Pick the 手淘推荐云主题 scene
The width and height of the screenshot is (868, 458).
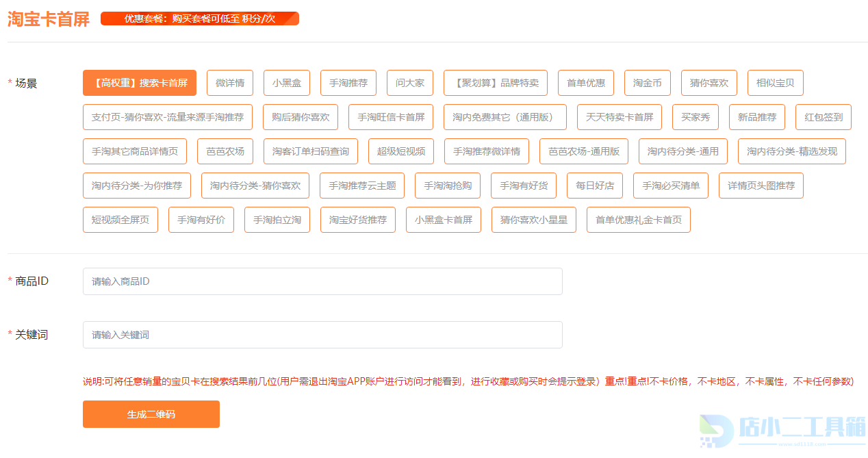362,186
